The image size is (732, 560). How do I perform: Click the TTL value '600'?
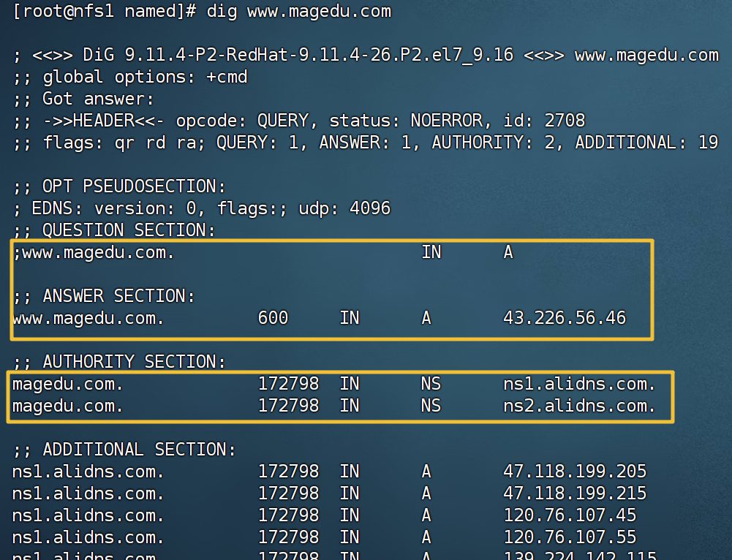pyautogui.click(x=273, y=318)
